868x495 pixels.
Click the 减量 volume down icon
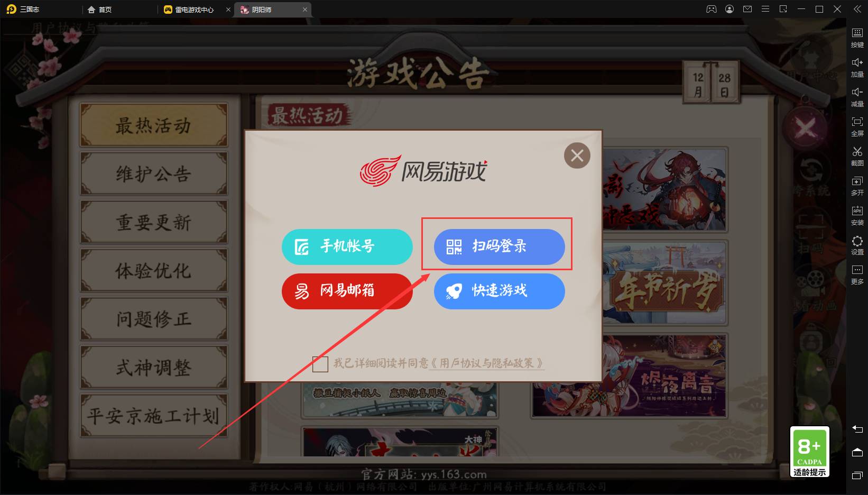coord(857,97)
